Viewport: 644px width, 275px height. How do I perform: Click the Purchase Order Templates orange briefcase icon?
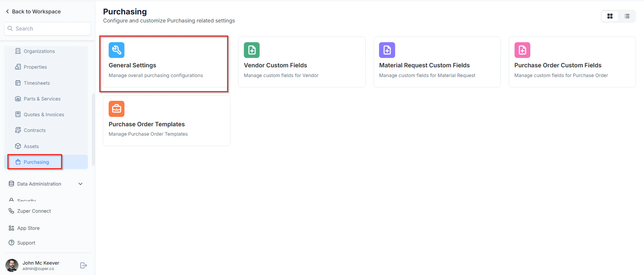[116, 109]
